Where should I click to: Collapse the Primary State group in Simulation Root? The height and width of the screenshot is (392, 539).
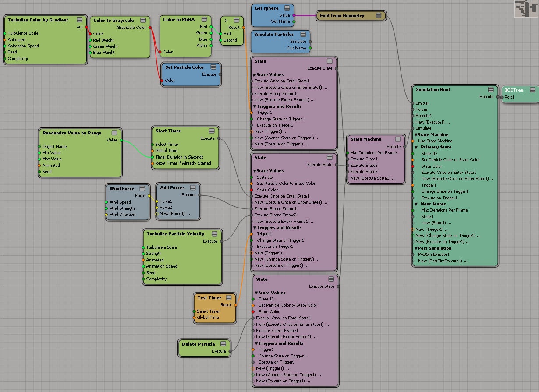pos(416,147)
